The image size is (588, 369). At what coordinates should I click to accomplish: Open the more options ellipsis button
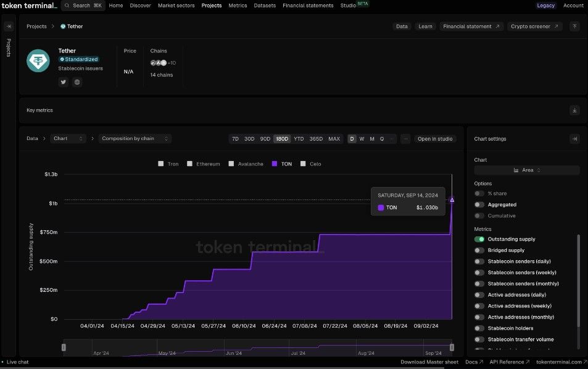405,139
